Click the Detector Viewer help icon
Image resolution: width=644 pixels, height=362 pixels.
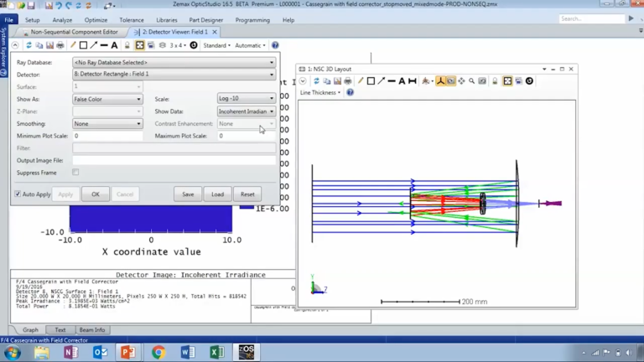coord(275,45)
